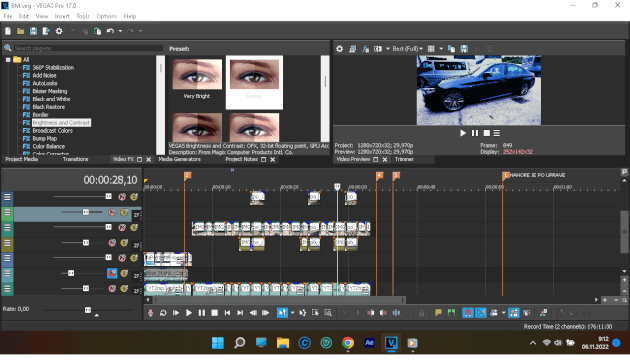Split the event at the cursor
This screenshot has height=360, width=630.
click(x=396, y=313)
